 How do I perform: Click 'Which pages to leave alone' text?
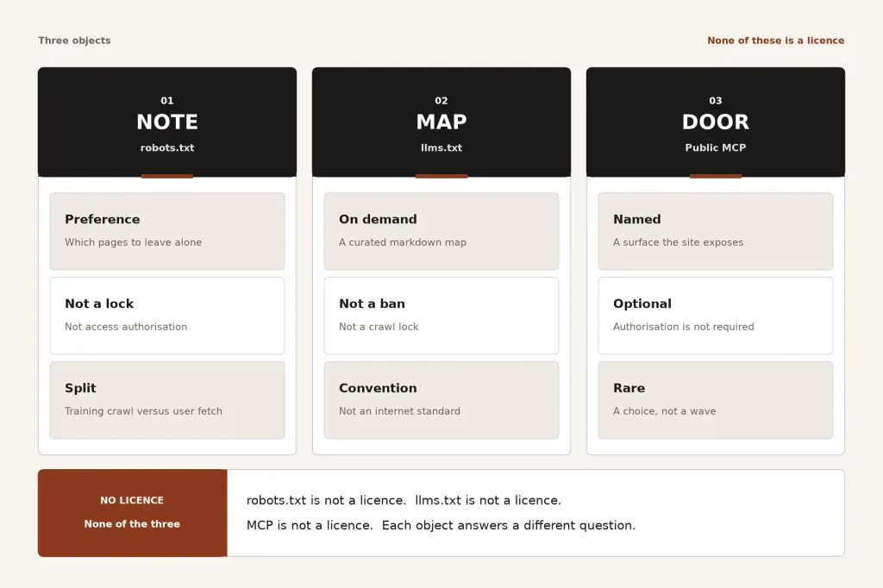click(x=134, y=242)
